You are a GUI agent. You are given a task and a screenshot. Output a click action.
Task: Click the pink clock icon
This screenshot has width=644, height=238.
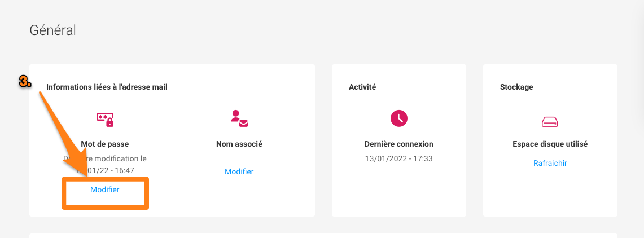[399, 118]
